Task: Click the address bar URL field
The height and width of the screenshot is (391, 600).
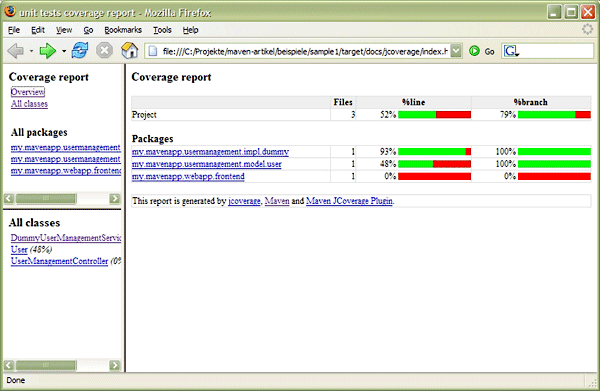Action: click(304, 51)
